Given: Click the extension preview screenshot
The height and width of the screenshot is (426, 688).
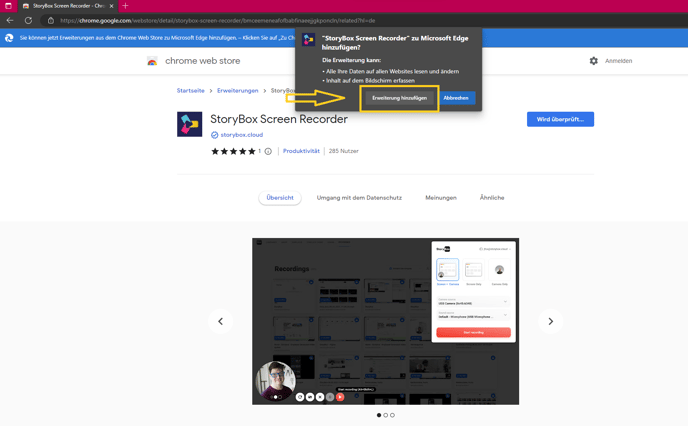Looking at the screenshot, I should [x=385, y=322].
